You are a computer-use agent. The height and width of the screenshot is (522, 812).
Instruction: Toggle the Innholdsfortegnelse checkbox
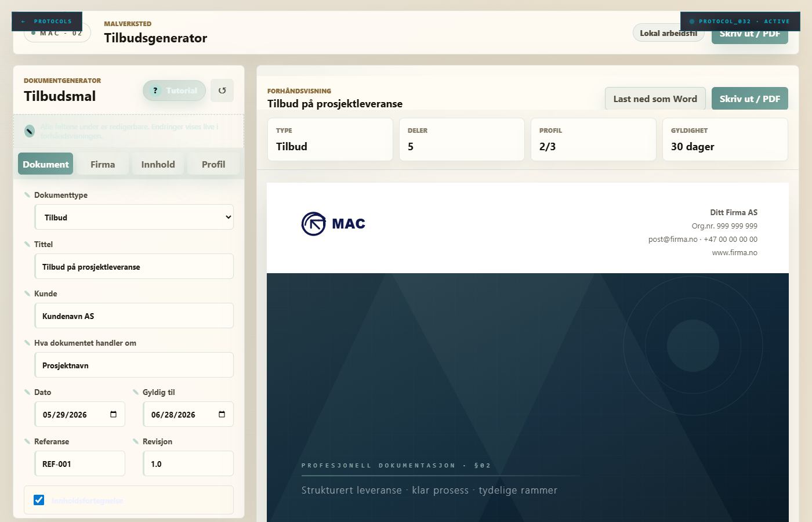tap(39, 500)
